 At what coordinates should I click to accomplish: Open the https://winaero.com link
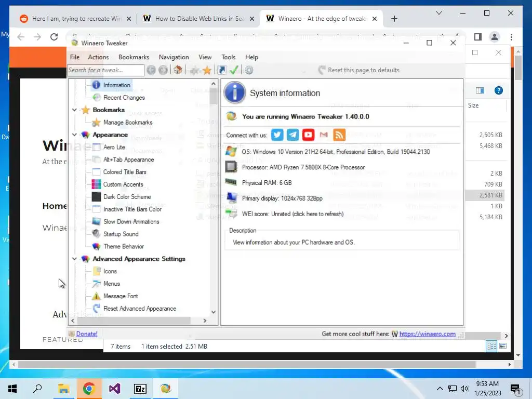click(427, 334)
